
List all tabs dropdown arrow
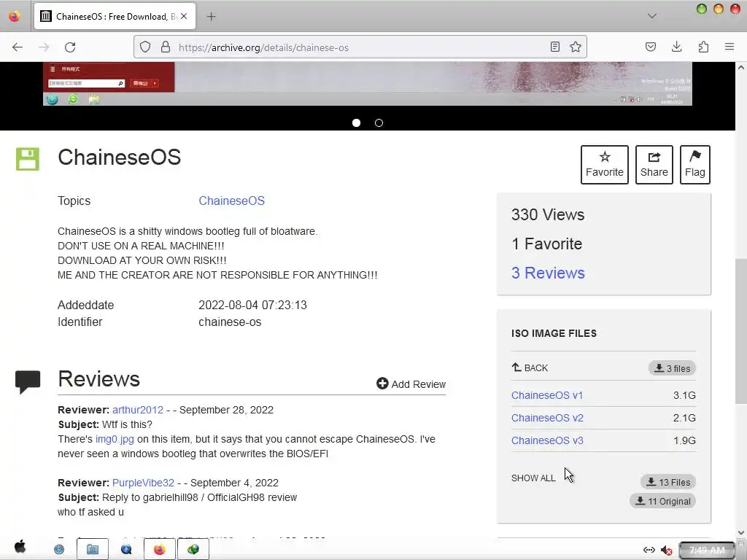652,16
